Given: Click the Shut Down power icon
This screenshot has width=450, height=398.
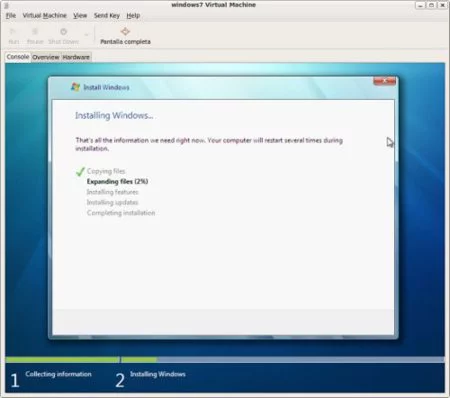Looking at the screenshot, I should click(x=63, y=32).
